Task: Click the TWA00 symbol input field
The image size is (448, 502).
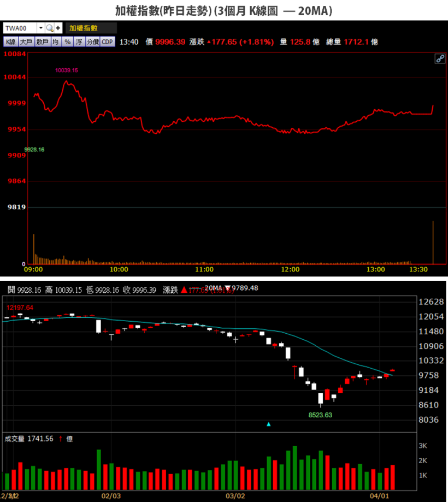Action: point(20,28)
